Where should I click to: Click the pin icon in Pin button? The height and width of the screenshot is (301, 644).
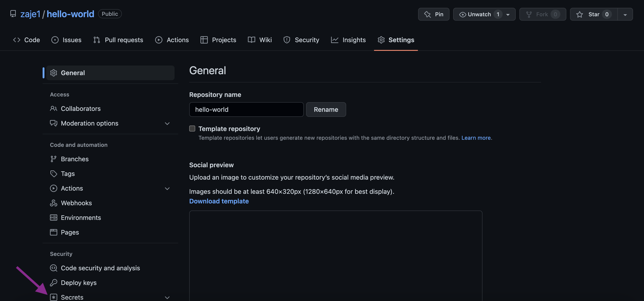[x=428, y=14]
